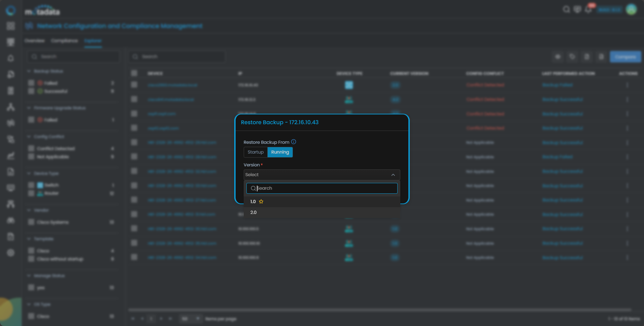
Task: Open the topology icon in the left sidebar
Action: pos(11,107)
